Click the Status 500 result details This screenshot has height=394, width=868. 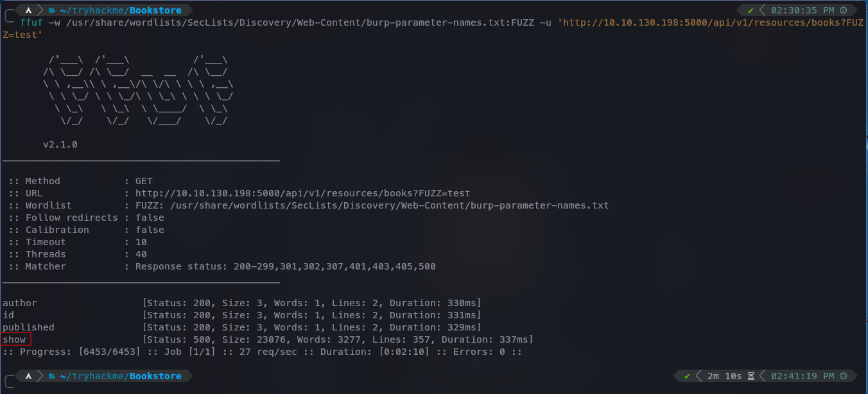338,339
